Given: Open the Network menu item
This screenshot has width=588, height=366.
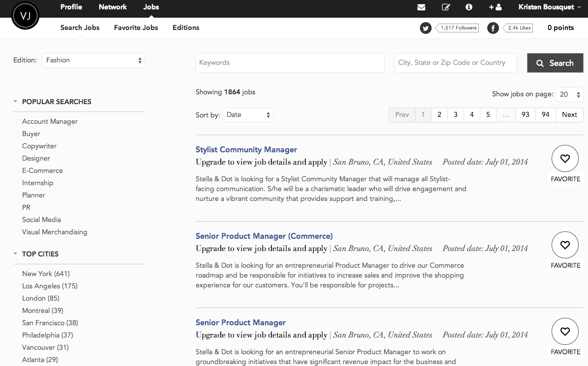Looking at the screenshot, I should pos(113,7).
